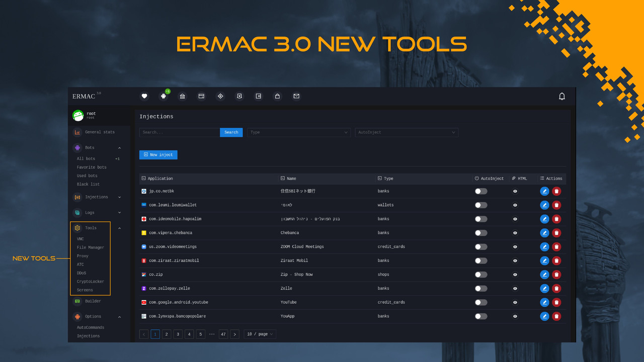Edit the com.leumi.leumiwallet injection
The height and width of the screenshot is (362, 644).
544,205
